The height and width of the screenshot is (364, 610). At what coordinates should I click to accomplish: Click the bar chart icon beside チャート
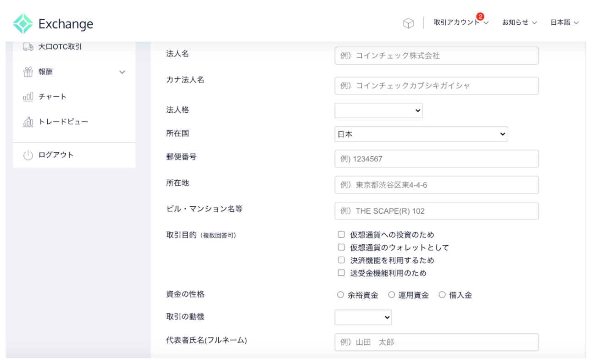tap(28, 97)
